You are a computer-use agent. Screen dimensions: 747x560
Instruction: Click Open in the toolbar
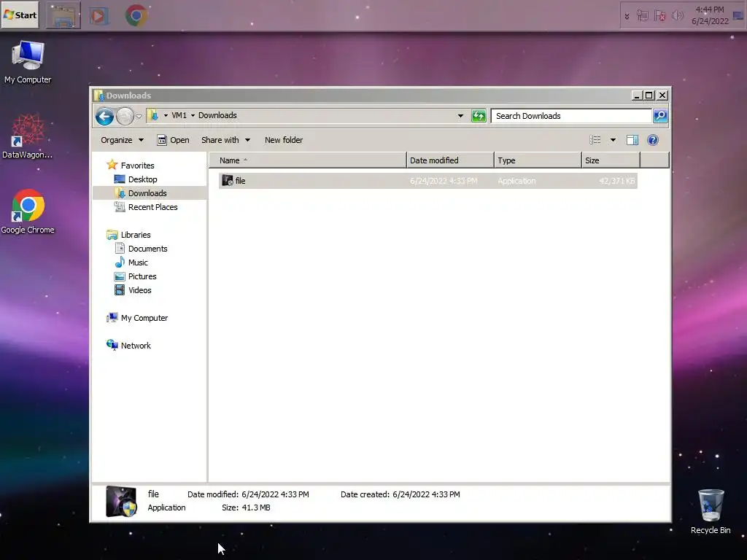click(174, 140)
